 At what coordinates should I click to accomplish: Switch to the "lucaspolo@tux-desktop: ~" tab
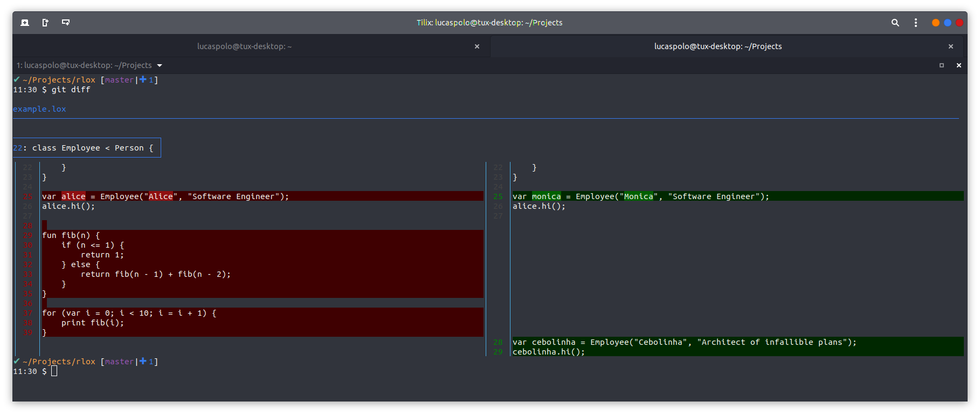(x=244, y=46)
